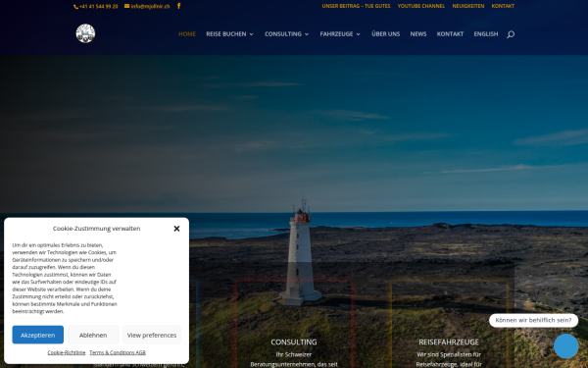The height and width of the screenshot is (368, 588).
Task: Click the 'Können wir behilflich sein?' chat bubble
Action: [533, 320]
